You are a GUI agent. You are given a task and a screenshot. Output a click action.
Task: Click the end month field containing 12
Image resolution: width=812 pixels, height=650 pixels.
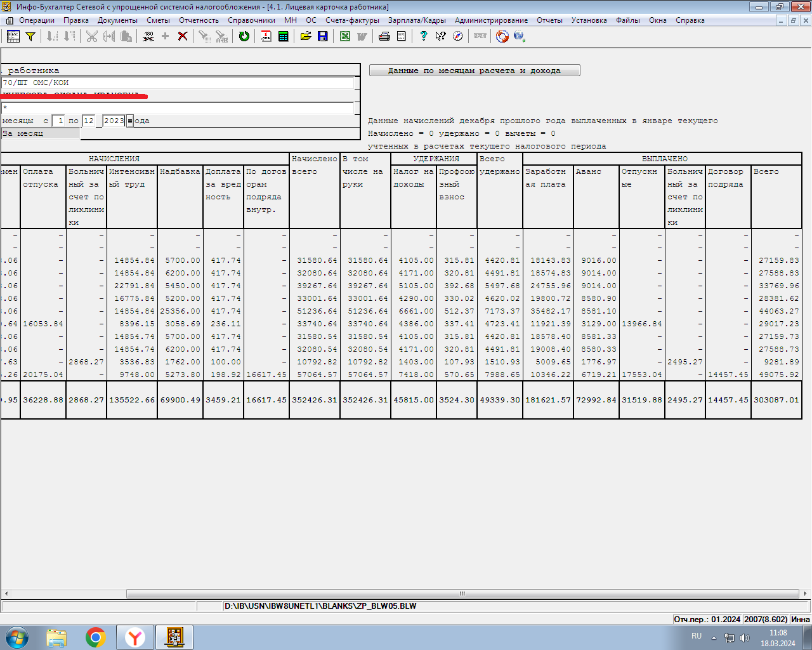(x=89, y=121)
